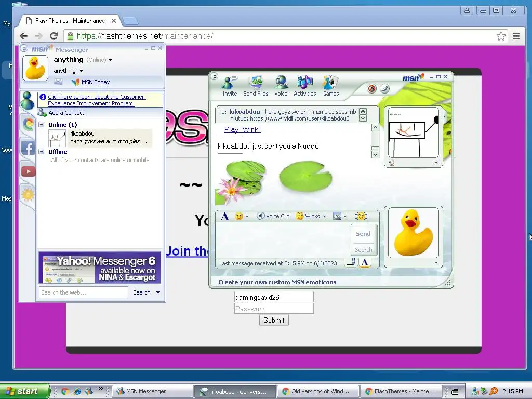Click the Search button in chat input
532x399 pixels.
pos(363,250)
